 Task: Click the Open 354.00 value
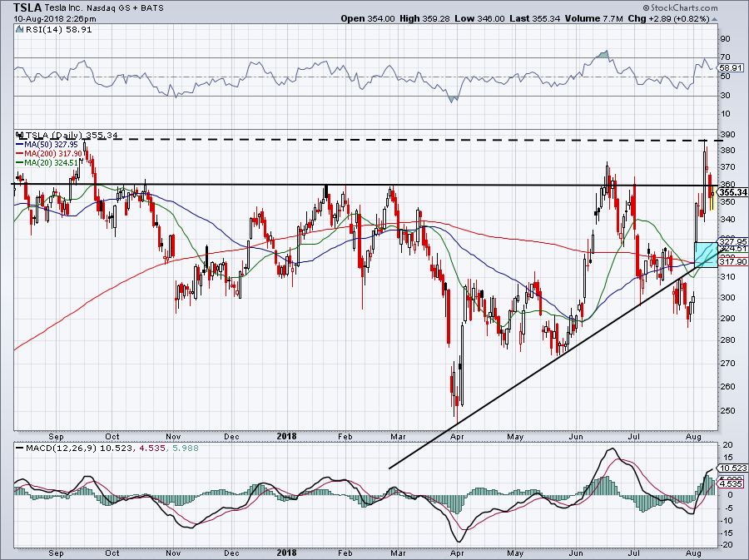367,18
